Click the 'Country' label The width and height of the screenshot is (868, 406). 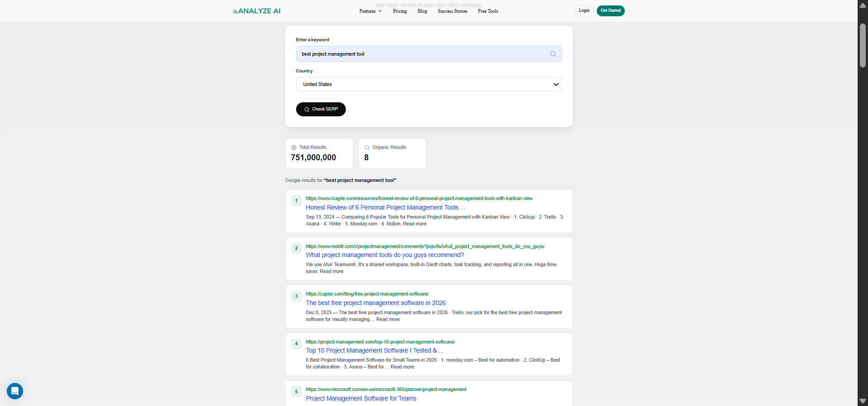tap(304, 71)
